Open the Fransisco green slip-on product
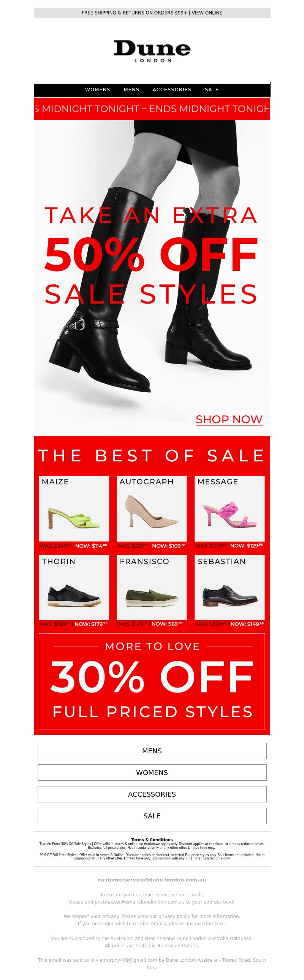This screenshot has width=304, height=980. tap(152, 591)
